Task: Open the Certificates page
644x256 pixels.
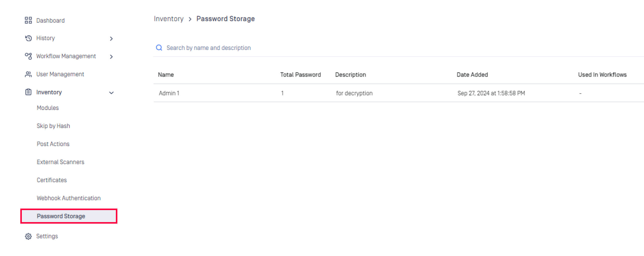Action: (x=52, y=180)
